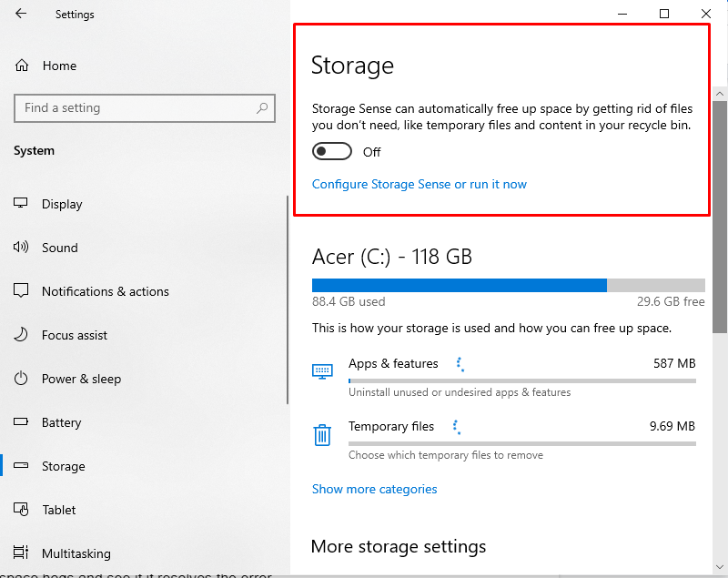
Task: Click the Acer (C:) storage usage bar
Action: point(509,285)
